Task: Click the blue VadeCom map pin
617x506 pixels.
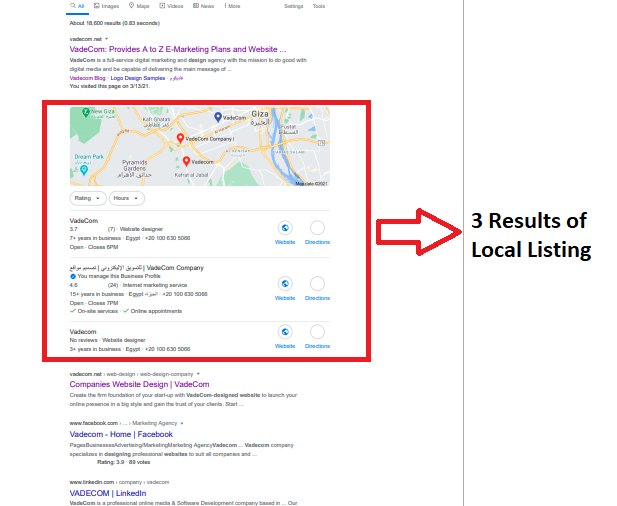Action: click(218, 117)
